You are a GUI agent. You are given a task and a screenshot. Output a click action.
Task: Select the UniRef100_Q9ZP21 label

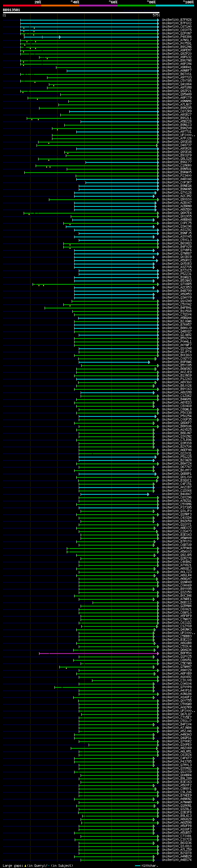point(176,91)
